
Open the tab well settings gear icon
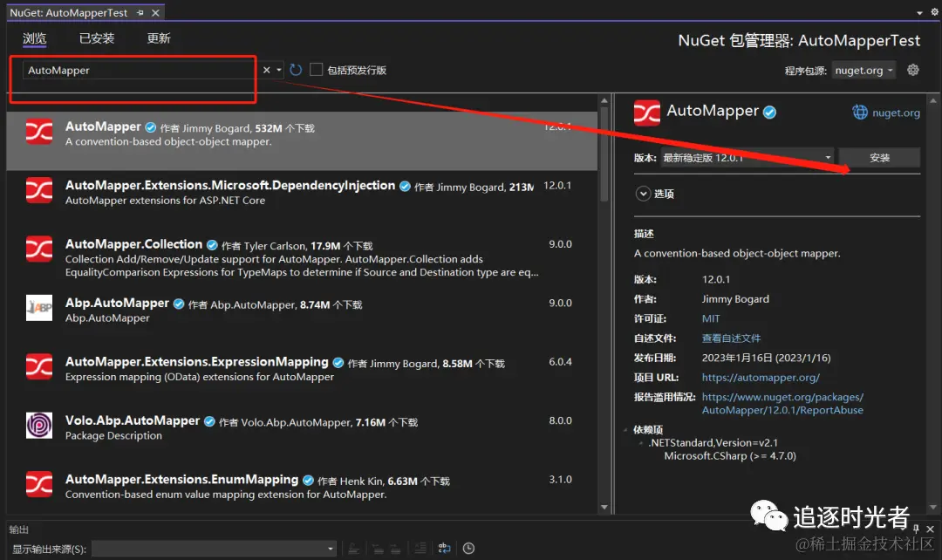(935, 12)
